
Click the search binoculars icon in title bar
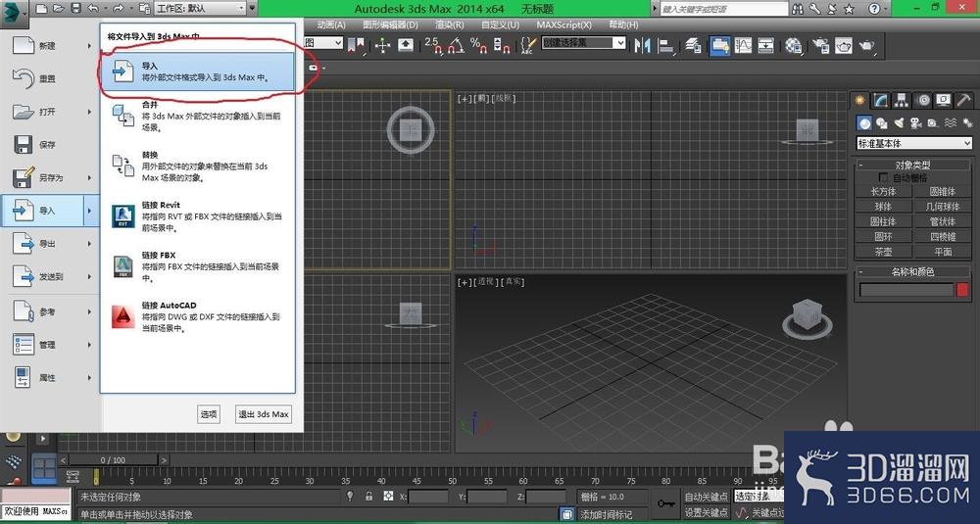pyautogui.click(x=798, y=9)
